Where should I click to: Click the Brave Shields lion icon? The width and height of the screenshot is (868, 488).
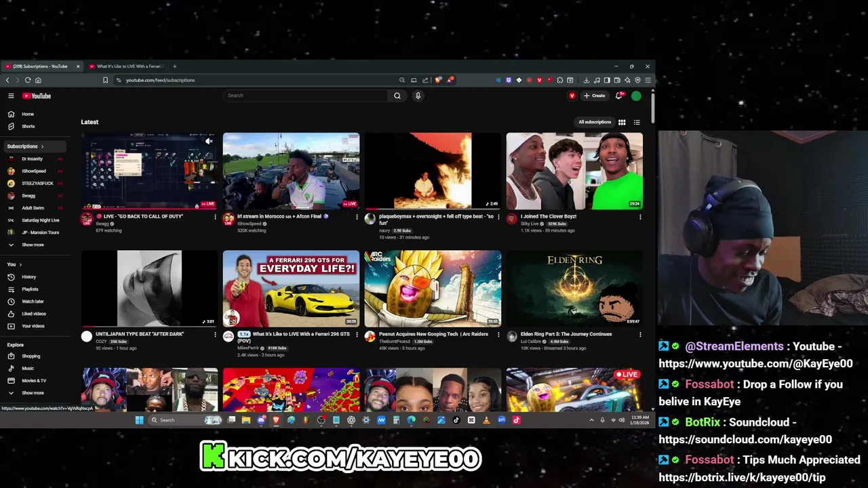(x=438, y=80)
